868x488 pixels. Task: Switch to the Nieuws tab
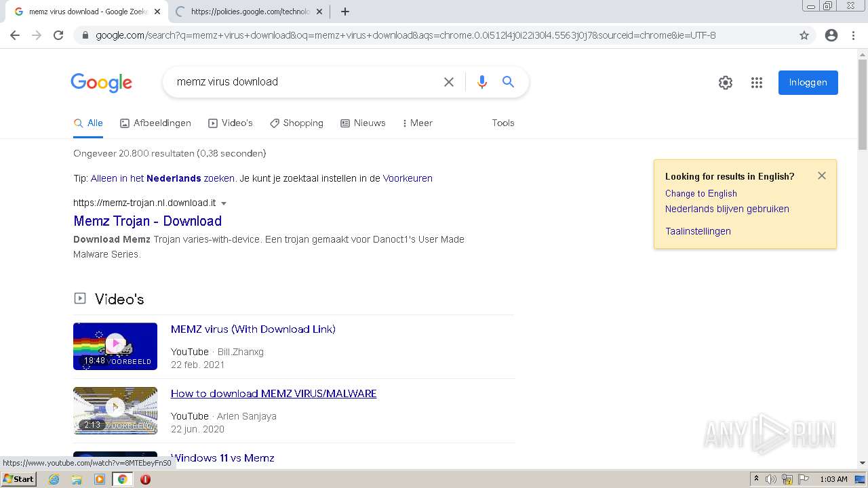click(363, 123)
